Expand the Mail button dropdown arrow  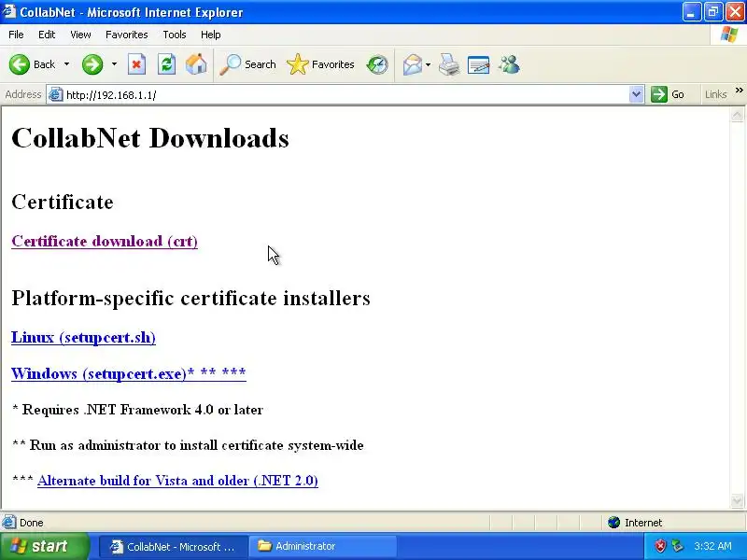pos(428,64)
